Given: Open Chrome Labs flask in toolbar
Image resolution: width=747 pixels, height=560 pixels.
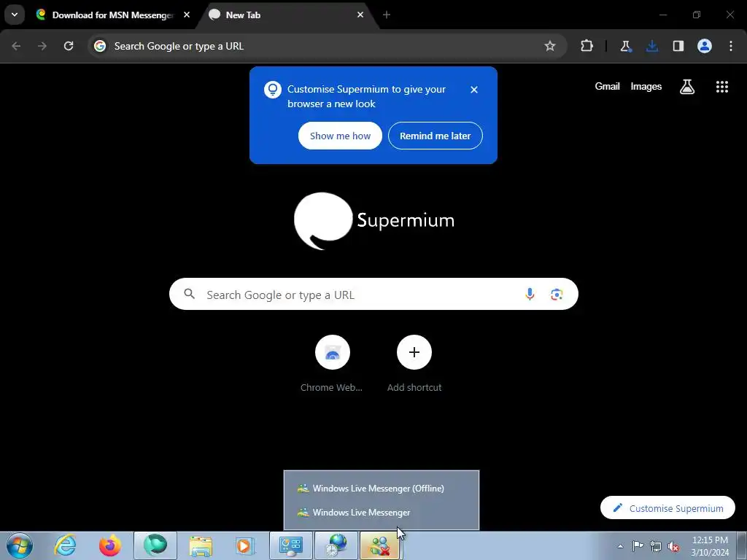Looking at the screenshot, I should pyautogui.click(x=625, y=46).
